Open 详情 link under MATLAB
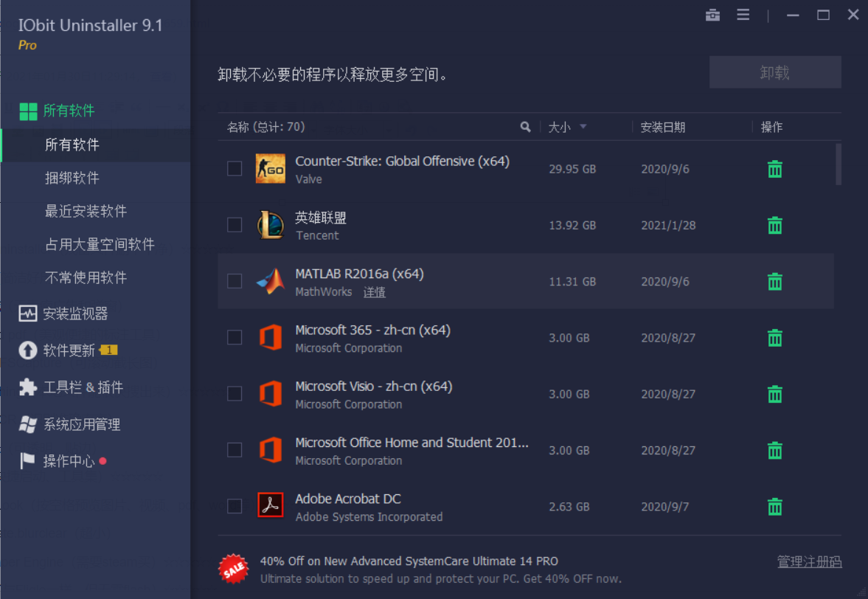868x599 pixels. click(x=374, y=292)
